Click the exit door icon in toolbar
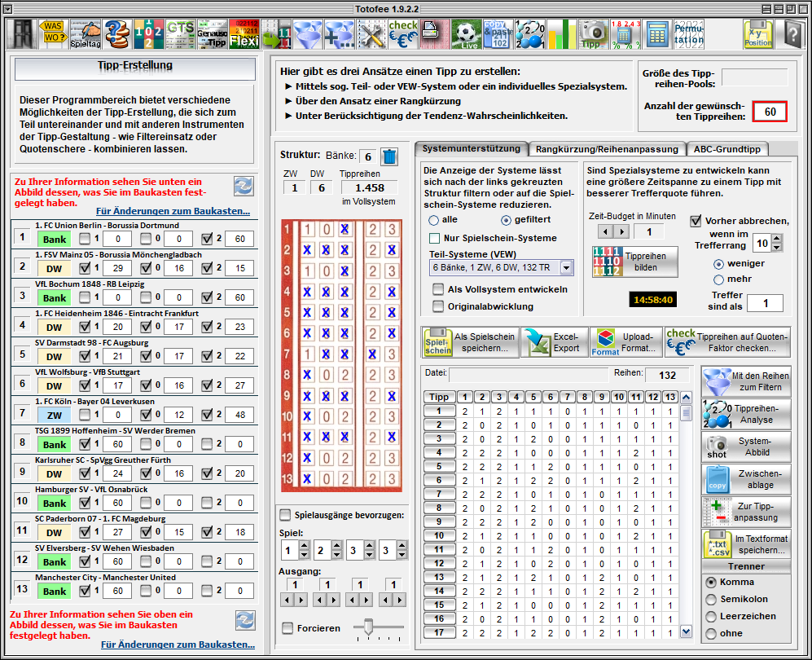Screen dimensions: 812x660 [22, 34]
